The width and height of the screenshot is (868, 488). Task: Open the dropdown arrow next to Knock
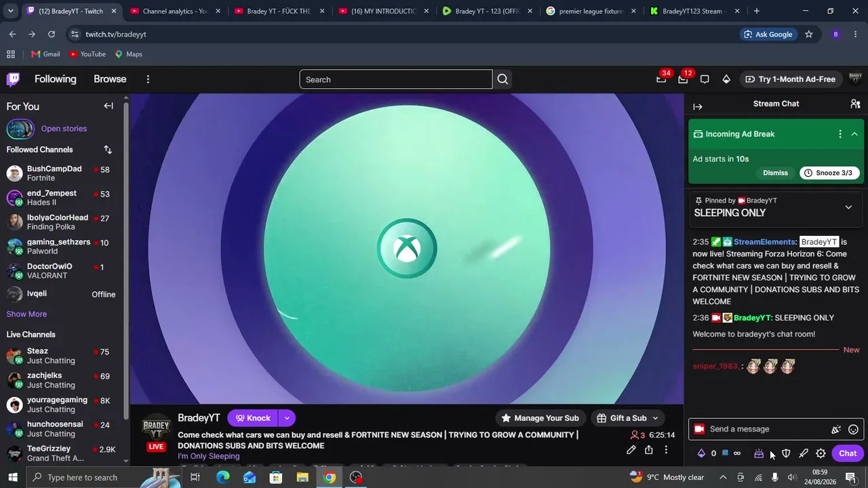coord(287,418)
